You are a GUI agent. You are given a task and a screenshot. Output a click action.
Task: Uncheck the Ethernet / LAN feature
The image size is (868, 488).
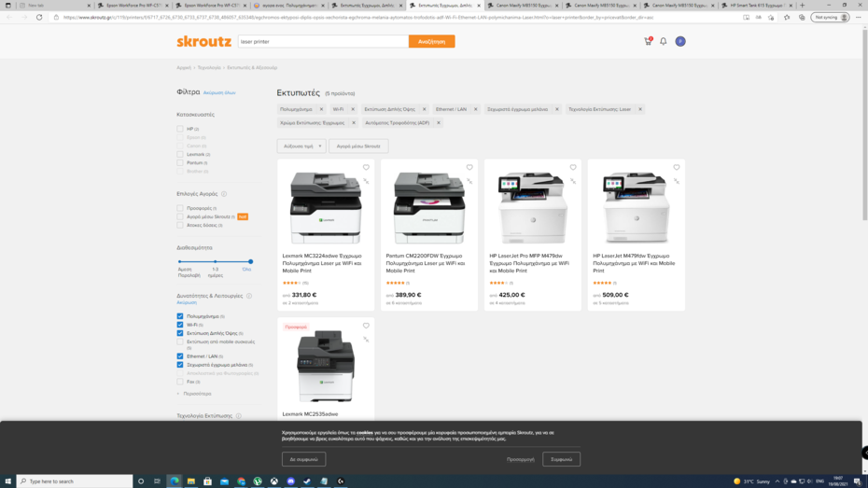point(180,356)
